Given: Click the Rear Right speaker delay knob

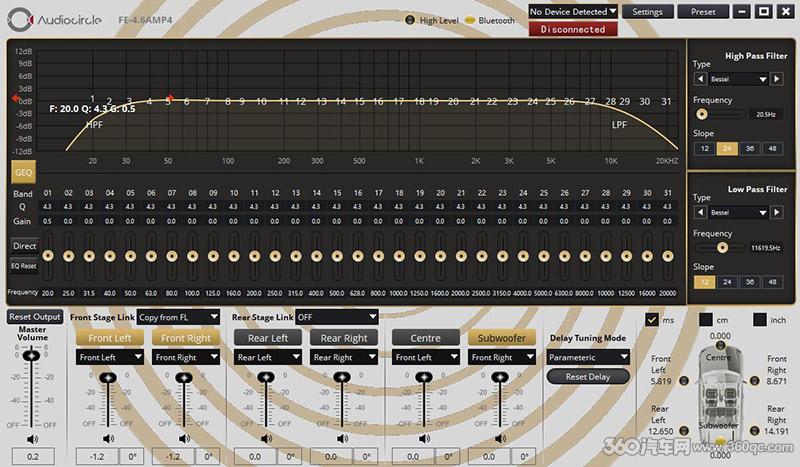Looking at the screenshot, I should coord(755,431).
